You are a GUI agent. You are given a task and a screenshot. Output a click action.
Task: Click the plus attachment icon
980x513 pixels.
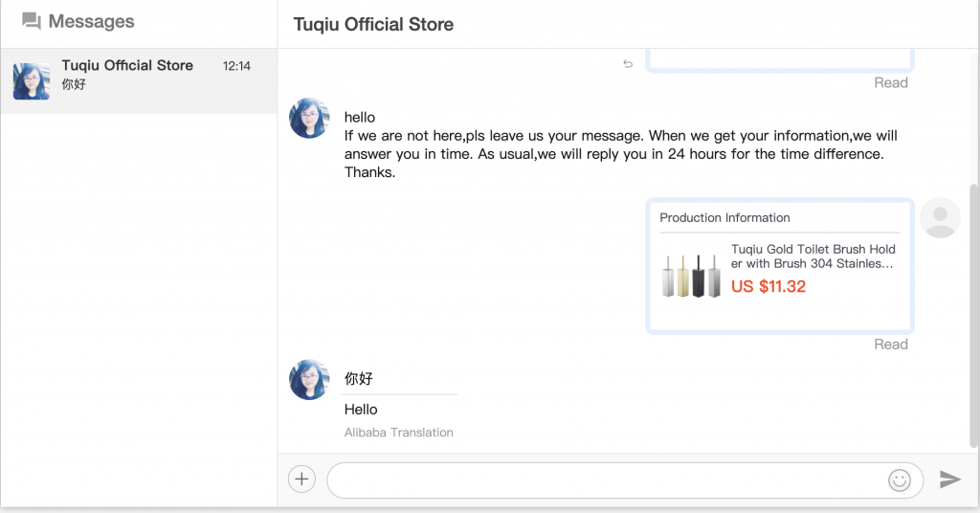[301, 480]
